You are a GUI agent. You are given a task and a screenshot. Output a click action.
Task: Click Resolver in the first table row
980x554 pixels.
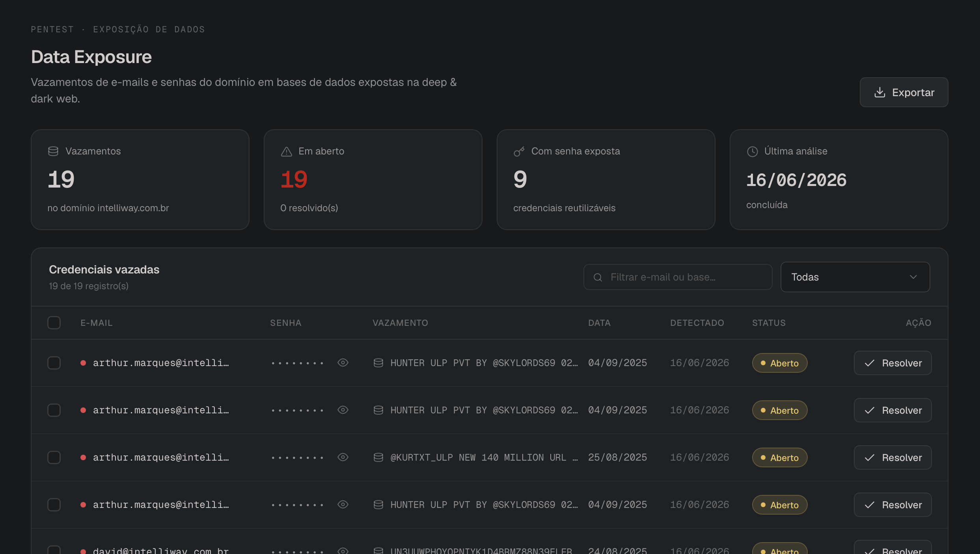(x=892, y=363)
